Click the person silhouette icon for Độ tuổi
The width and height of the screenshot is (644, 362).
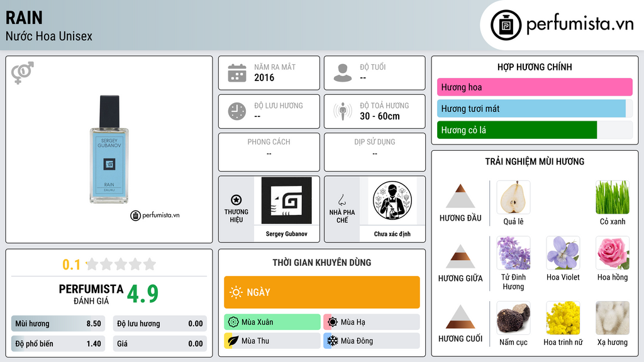343,73
